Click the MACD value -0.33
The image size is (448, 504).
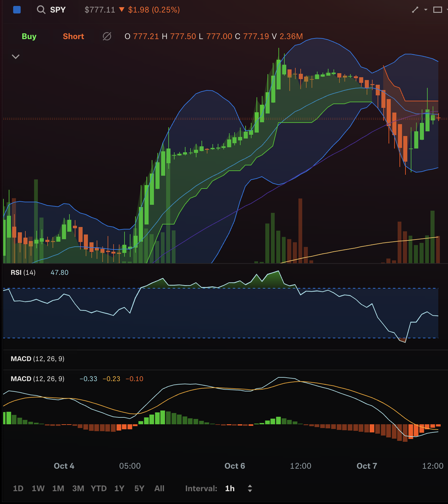point(88,379)
